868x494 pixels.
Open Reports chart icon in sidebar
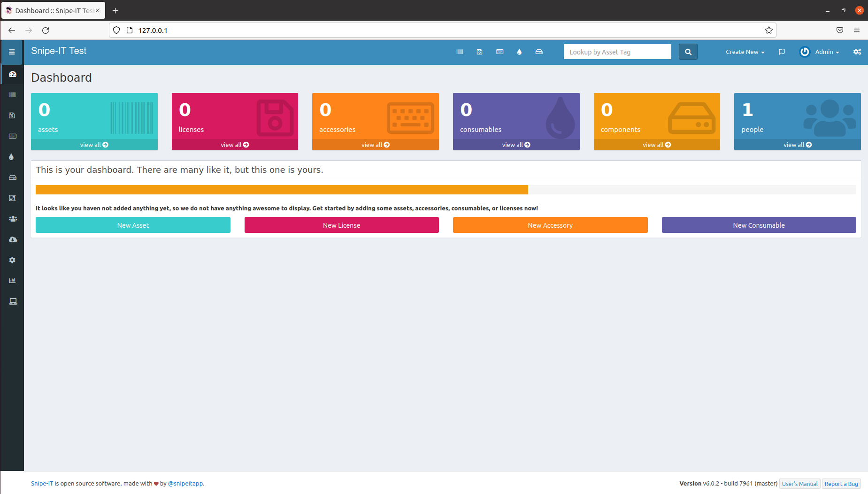[x=13, y=281]
